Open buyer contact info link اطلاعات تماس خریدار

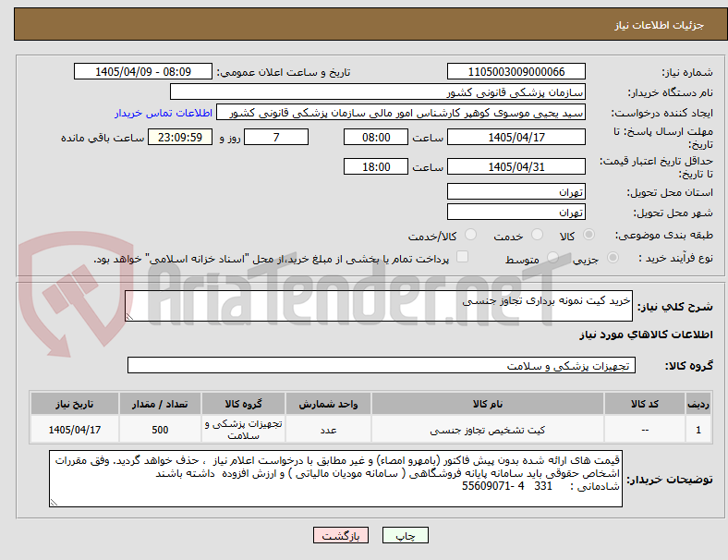tap(164, 113)
